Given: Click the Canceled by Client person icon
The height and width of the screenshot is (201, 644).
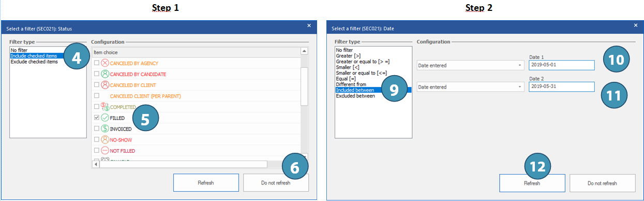Looking at the screenshot, I should coord(105,85).
